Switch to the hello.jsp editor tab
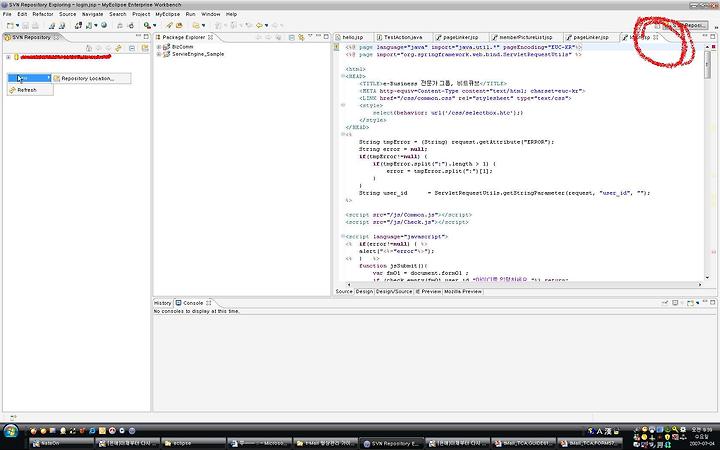The image size is (720, 450). pyautogui.click(x=353, y=37)
